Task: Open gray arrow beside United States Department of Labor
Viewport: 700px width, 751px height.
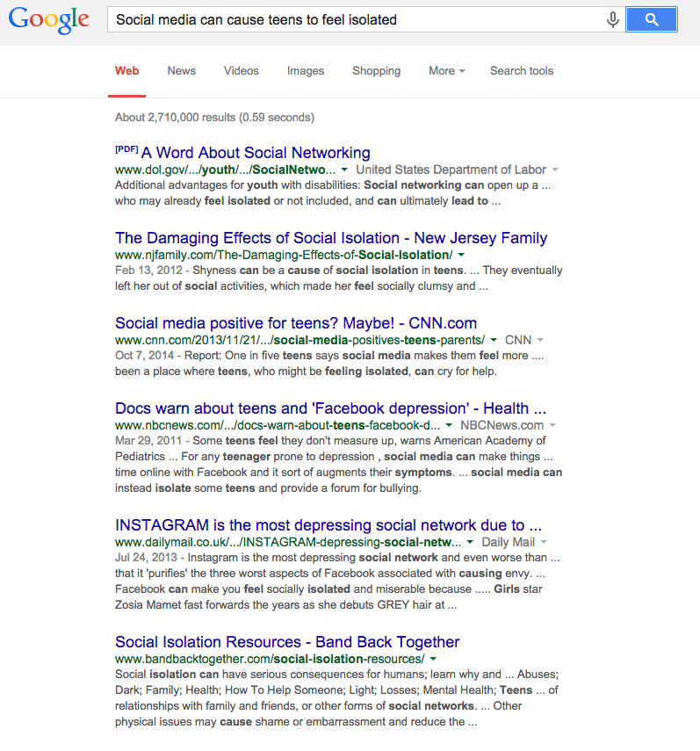Action: 555,170
